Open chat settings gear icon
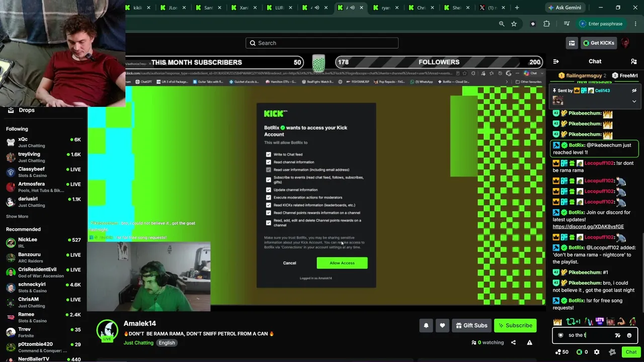 [x=597, y=352]
